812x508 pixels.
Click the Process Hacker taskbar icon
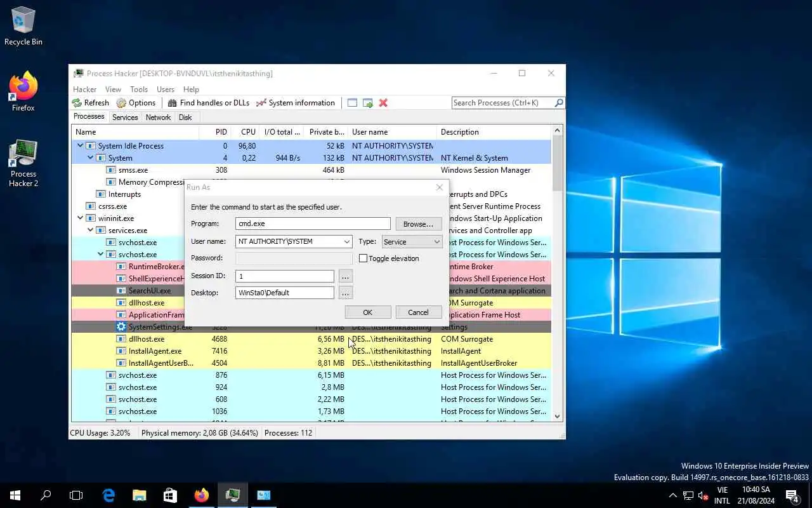pos(232,495)
